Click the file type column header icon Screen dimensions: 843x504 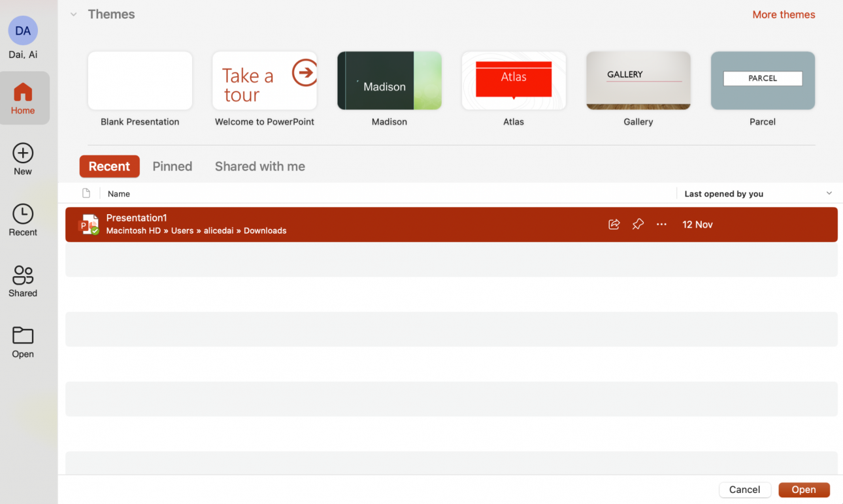pos(86,193)
